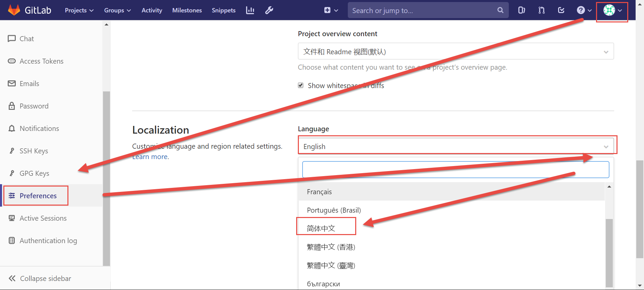Click the language search input field
The width and height of the screenshot is (644, 290).
pos(455,170)
